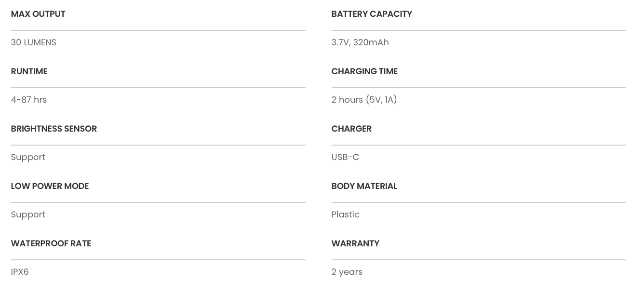Select the IPX6 rating text
This screenshot has height=296, width=644.
tap(20, 272)
